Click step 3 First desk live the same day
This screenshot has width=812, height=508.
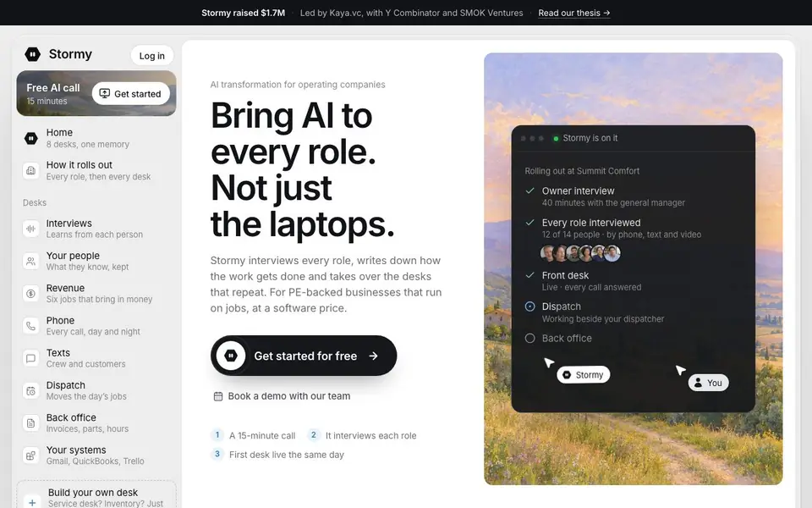tap(277, 455)
